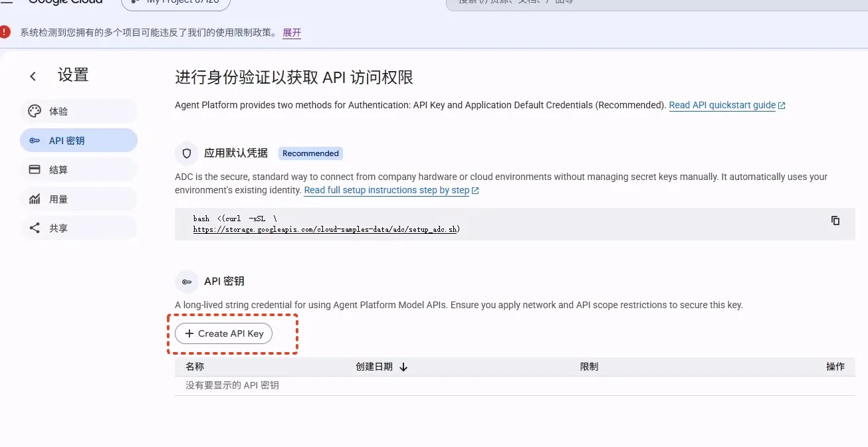Click the 共享 share icon
The width and height of the screenshot is (868, 447).
(35, 228)
